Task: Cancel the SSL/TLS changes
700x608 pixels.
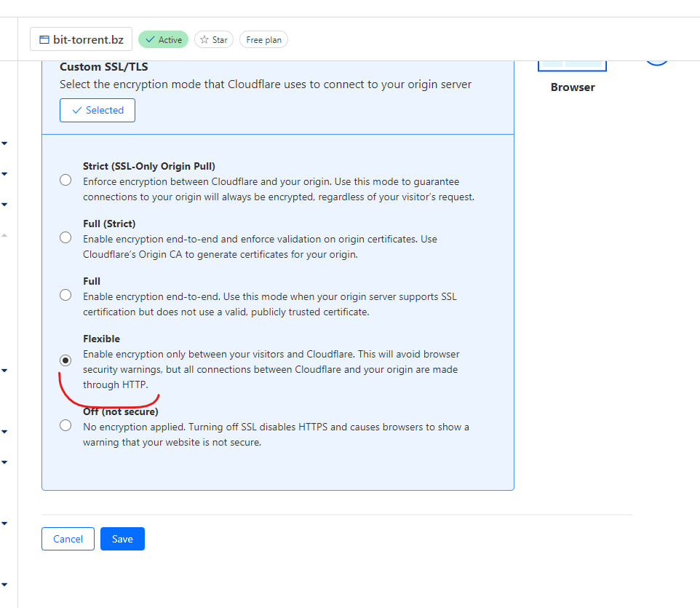Action: click(68, 539)
